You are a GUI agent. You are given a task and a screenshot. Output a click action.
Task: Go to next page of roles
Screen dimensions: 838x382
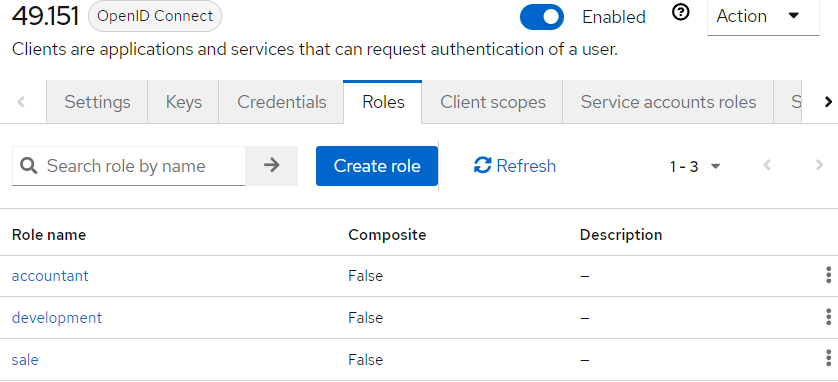[819, 166]
